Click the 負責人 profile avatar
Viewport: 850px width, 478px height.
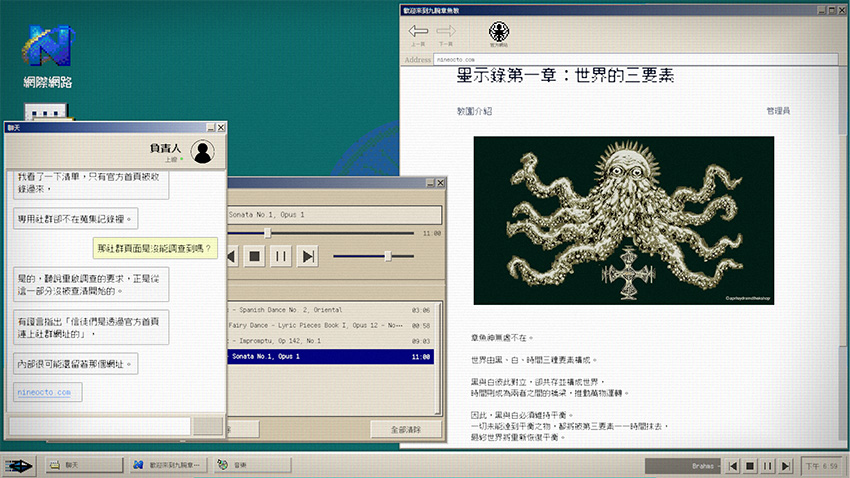tap(203, 152)
